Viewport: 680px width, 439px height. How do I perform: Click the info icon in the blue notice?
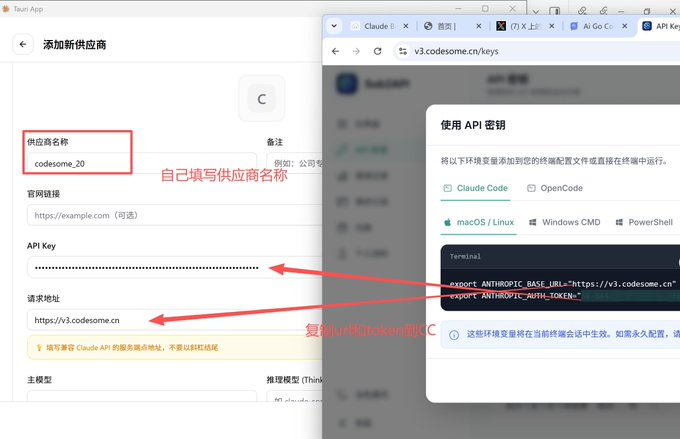[454, 335]
